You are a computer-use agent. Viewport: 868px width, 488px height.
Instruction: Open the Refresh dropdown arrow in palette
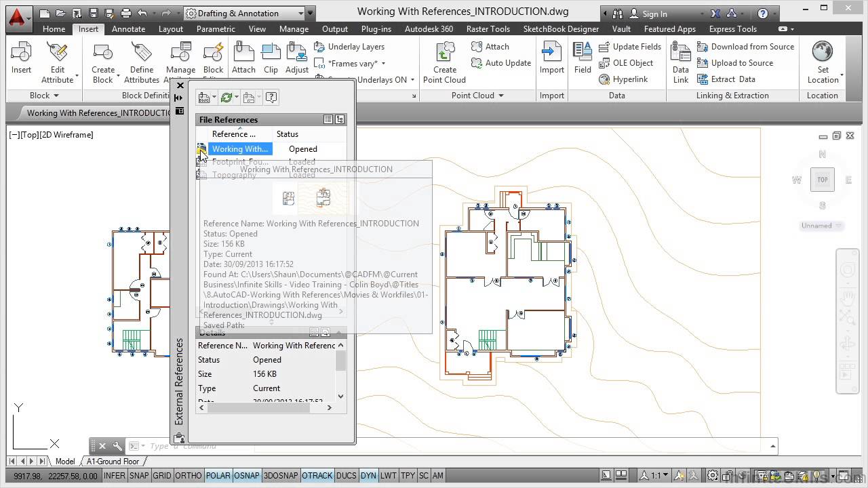(237, 98)
